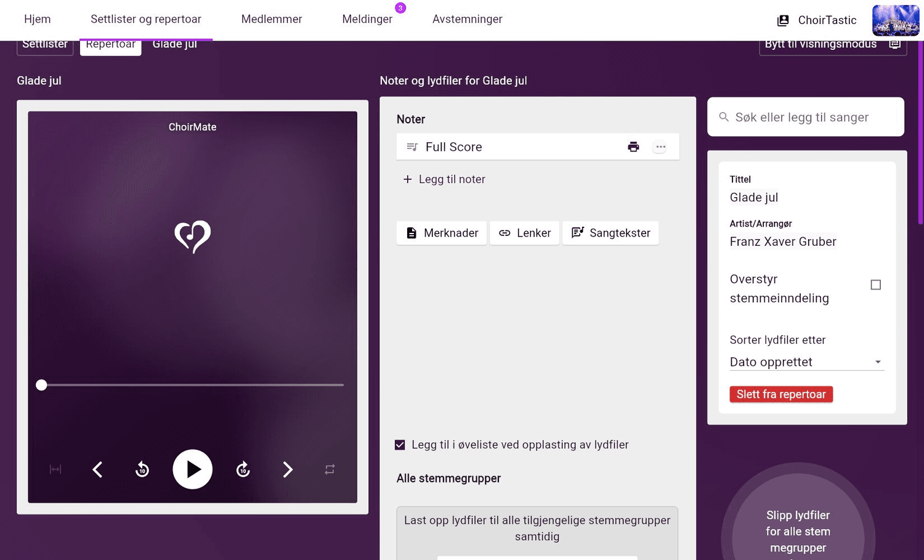
Task: Go to previous track arrow
Action: (97, 469)
